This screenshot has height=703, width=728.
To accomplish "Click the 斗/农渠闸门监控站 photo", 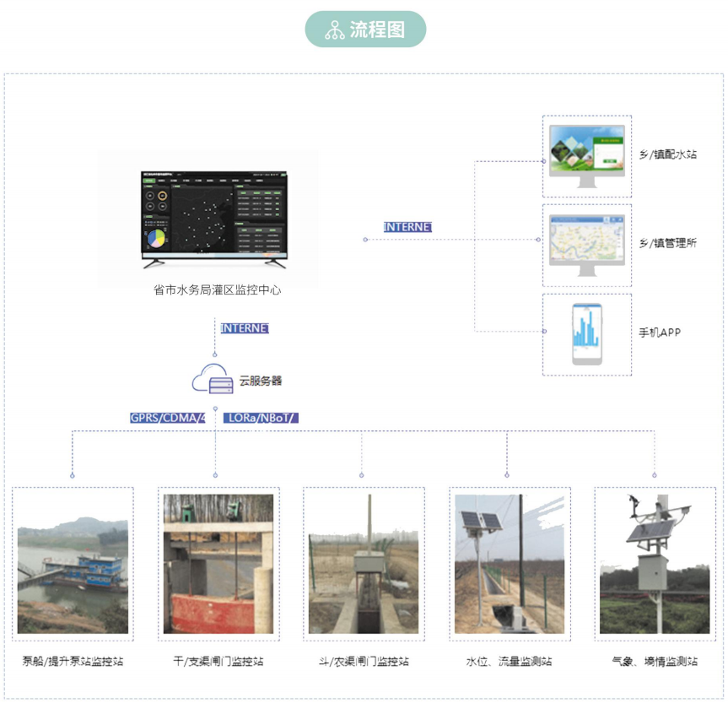I will (364, 563).
